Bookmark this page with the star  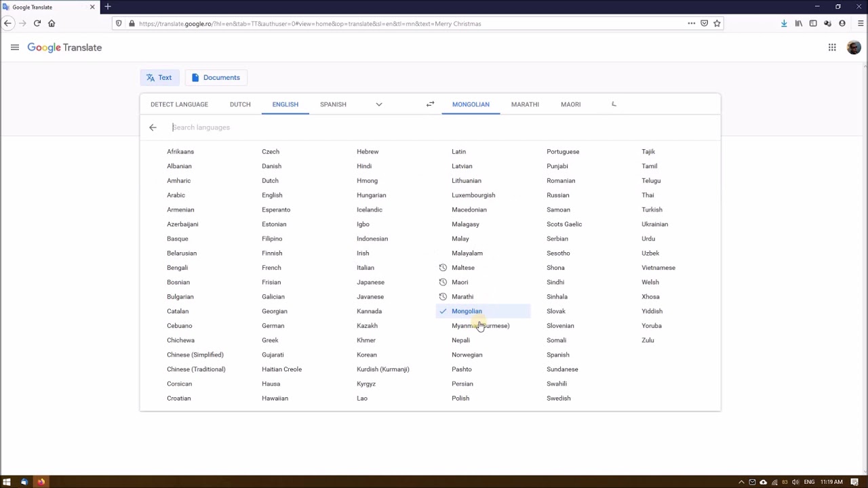point(717,23)
